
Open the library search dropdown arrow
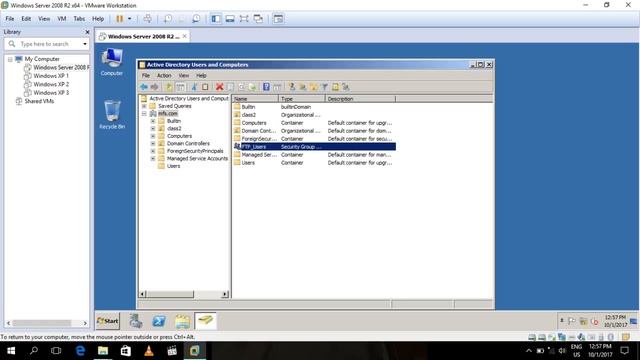tap(85, 44)
